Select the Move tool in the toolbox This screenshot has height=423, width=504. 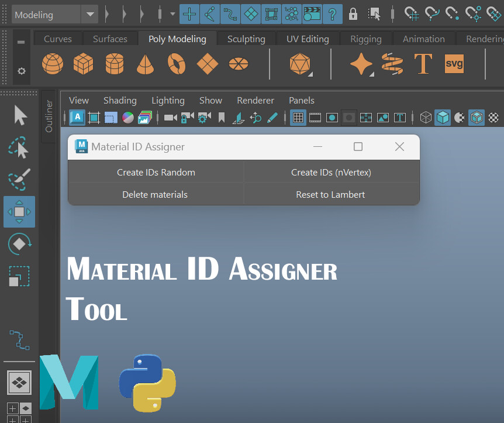tap(19, 211)
